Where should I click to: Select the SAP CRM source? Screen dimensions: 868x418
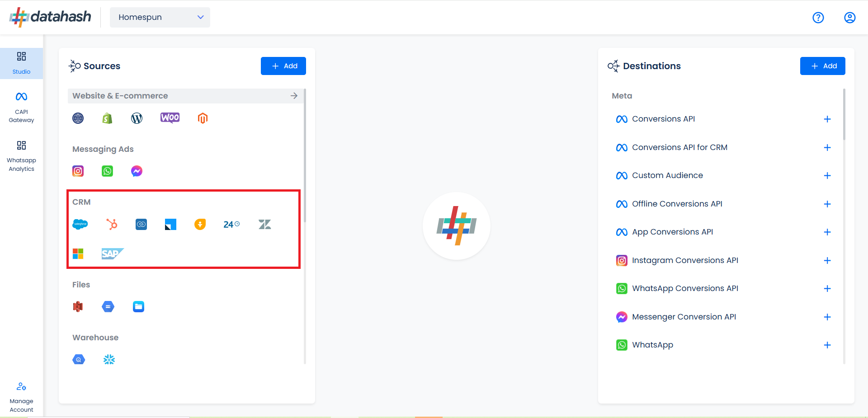tap(112, 254)
